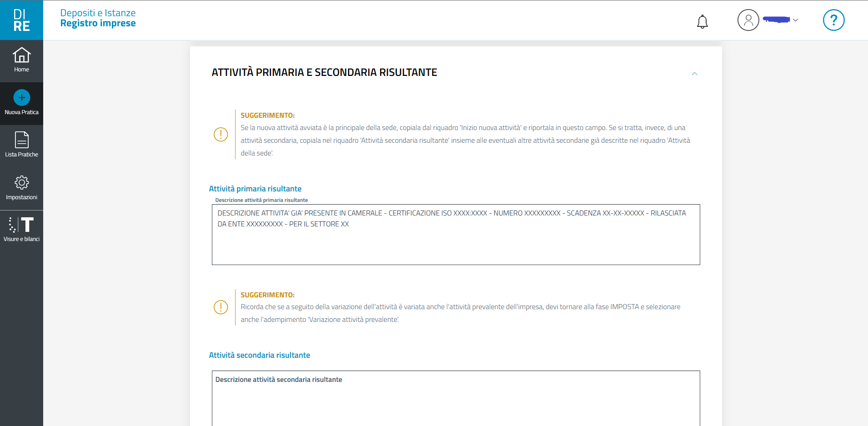Click the user avatar icon
This screenshot has width=868, height=426.
748,20
